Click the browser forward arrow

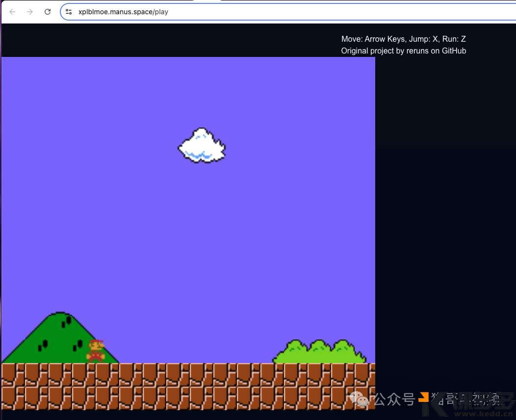pos(30,12)
